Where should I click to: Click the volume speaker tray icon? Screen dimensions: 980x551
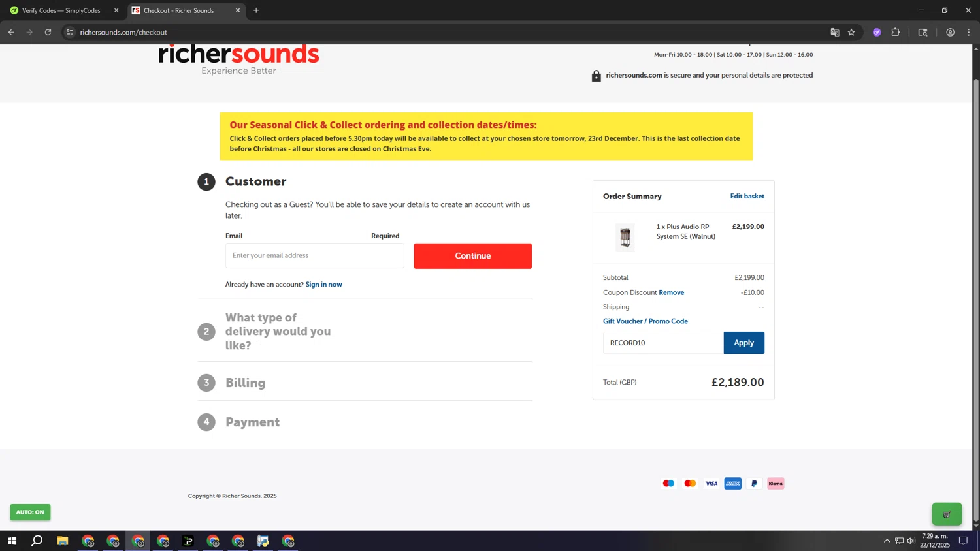pyautogui.click(x=911, y=541)
